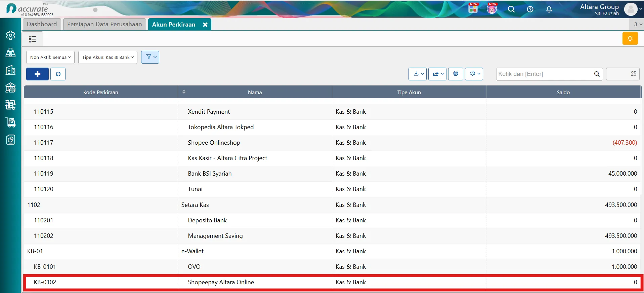
Task: Click the Altara Group company name
Action: coord(599,7)
